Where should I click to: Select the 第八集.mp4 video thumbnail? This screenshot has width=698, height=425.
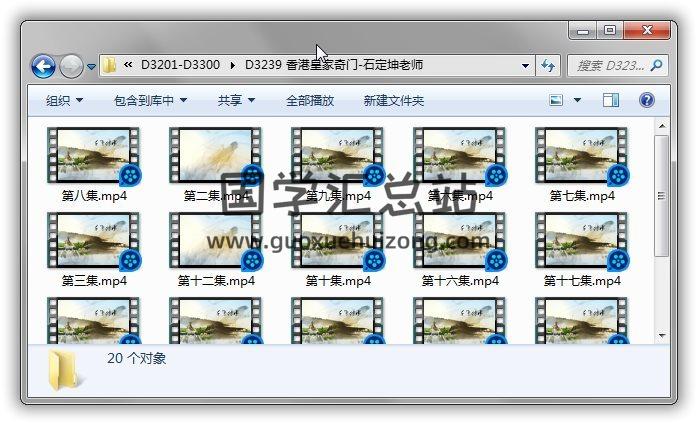point(93,156)
